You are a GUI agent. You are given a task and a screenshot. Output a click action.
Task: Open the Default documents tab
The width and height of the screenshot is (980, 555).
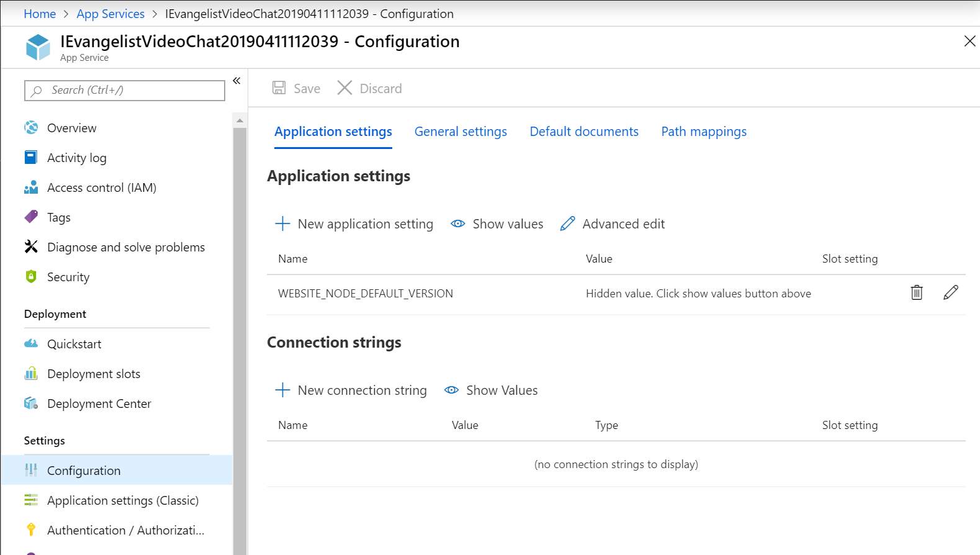[x=584, y=132]
